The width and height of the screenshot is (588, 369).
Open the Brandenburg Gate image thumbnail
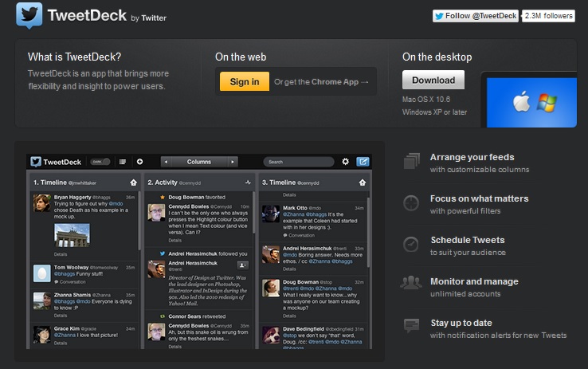pos(72,235)
